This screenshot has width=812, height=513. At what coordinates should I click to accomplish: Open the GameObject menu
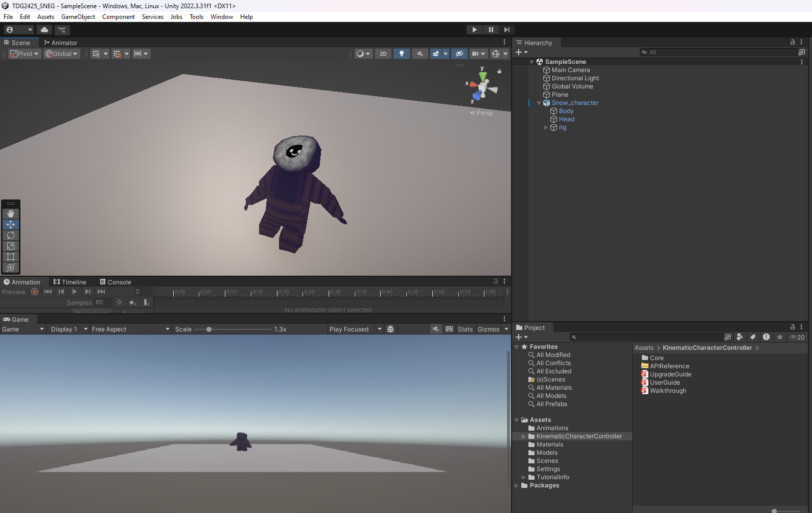[x=78, y=17]
